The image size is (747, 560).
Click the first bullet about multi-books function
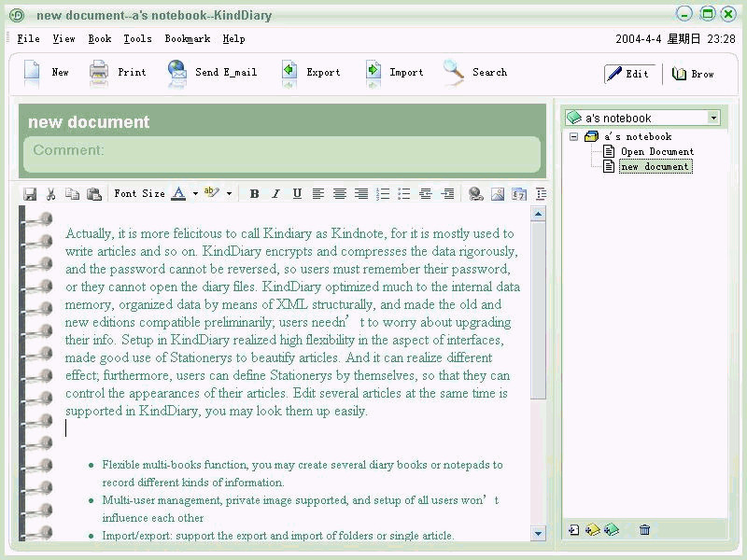302,473
